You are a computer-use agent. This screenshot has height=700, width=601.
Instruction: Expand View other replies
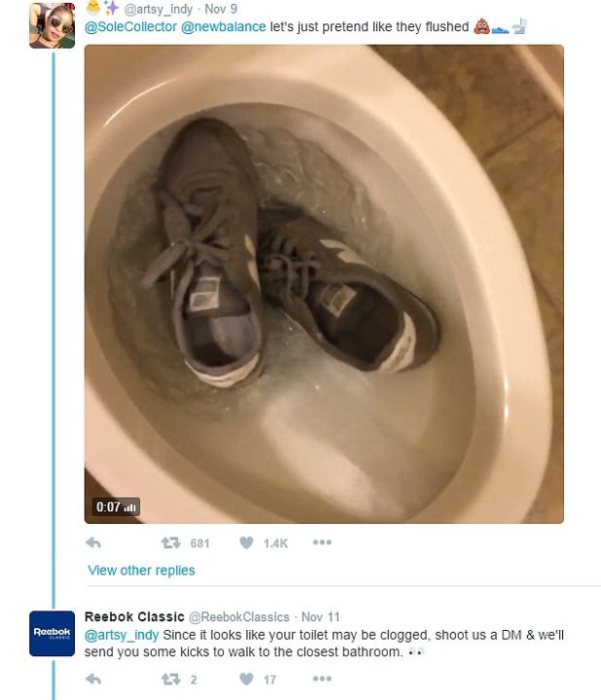(141, 570)
